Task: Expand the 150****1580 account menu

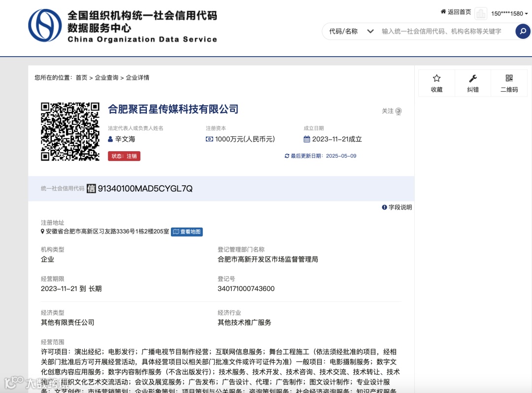Action: click(x=510, y=14)
